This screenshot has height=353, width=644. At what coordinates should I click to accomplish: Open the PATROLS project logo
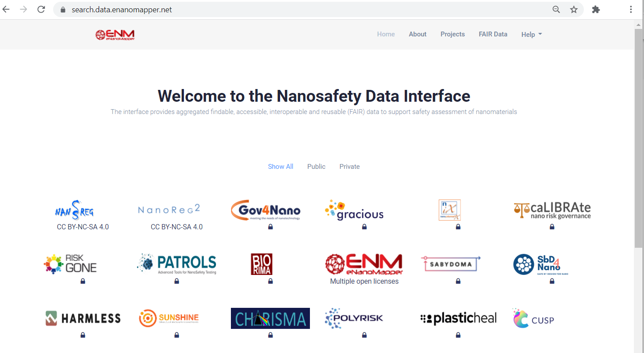pyautogui.click(x=176, y=264)
